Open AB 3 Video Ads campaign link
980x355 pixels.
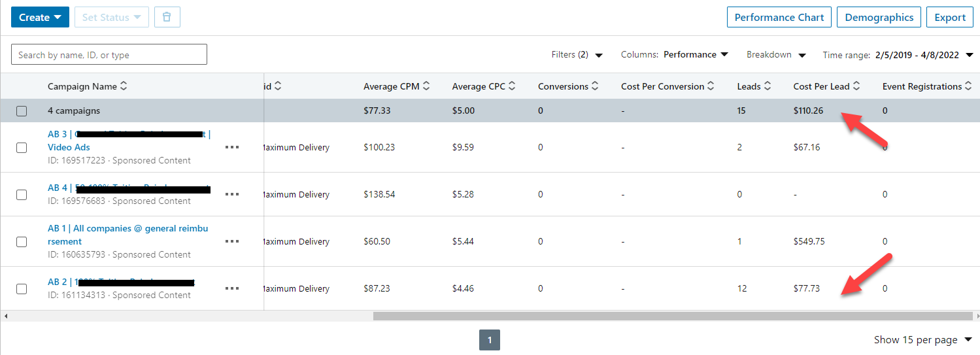coord(129,141)
